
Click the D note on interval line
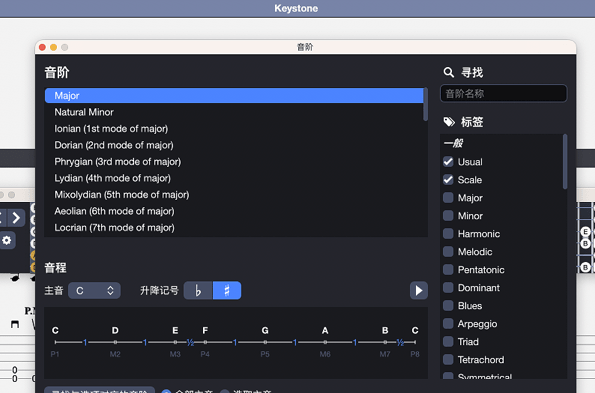click(x=115, y=331)
